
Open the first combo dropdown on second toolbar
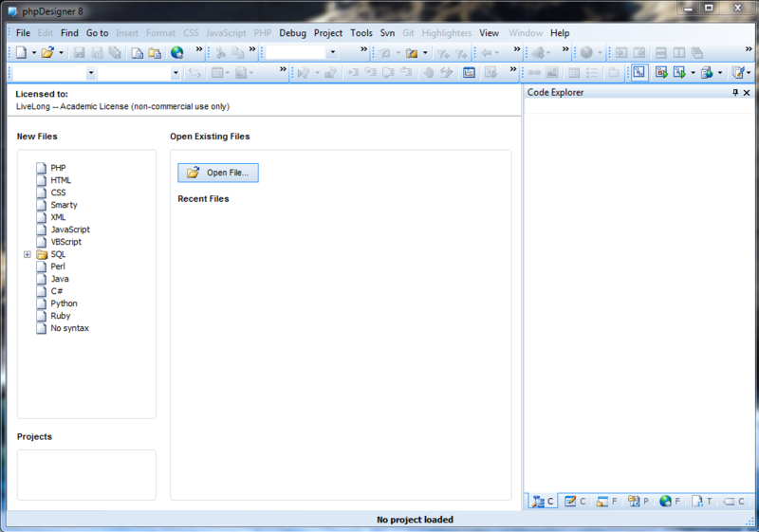[x=90, y=73]
